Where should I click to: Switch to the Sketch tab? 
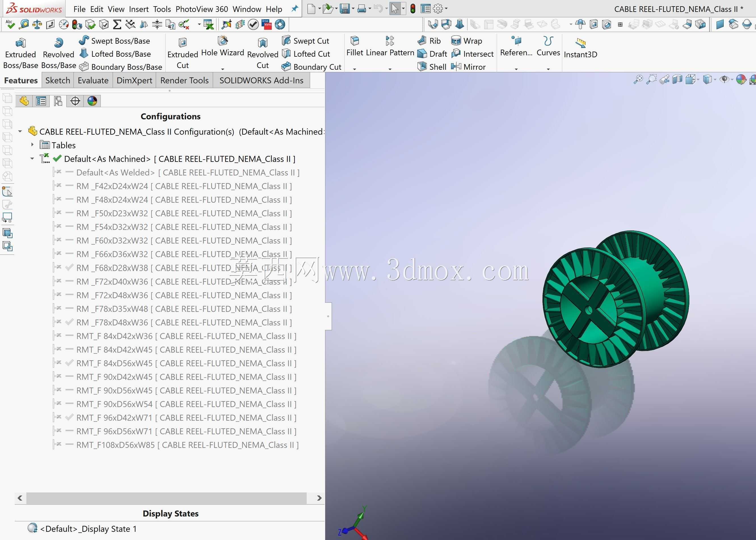[x=58, y=81]
